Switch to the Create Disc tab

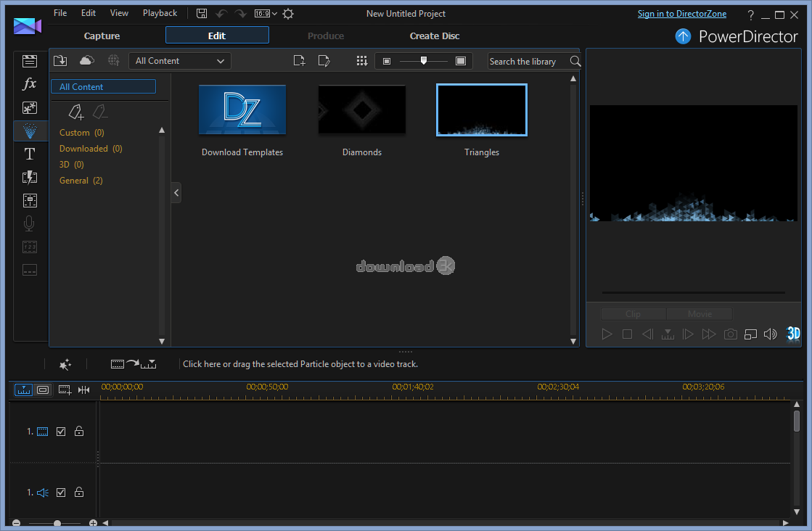[434, 36]
